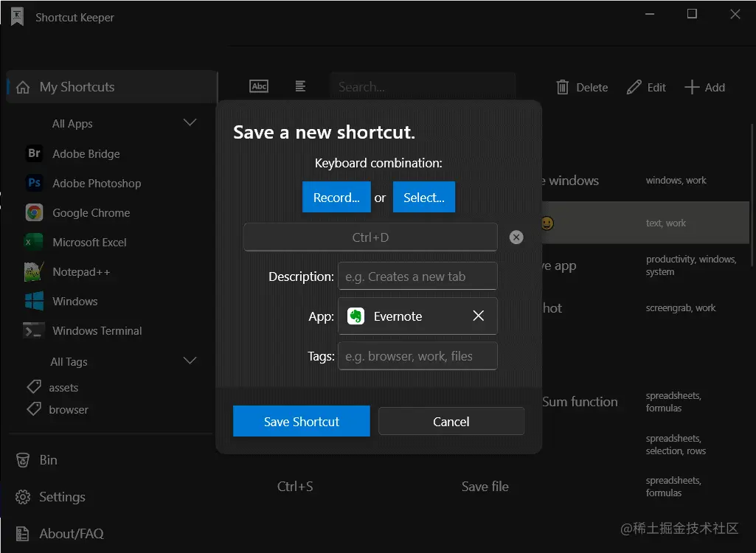This screenshot has width=756, height=553.
Task: Remove Evernote from the App field
Action: [x=478, y=316]
